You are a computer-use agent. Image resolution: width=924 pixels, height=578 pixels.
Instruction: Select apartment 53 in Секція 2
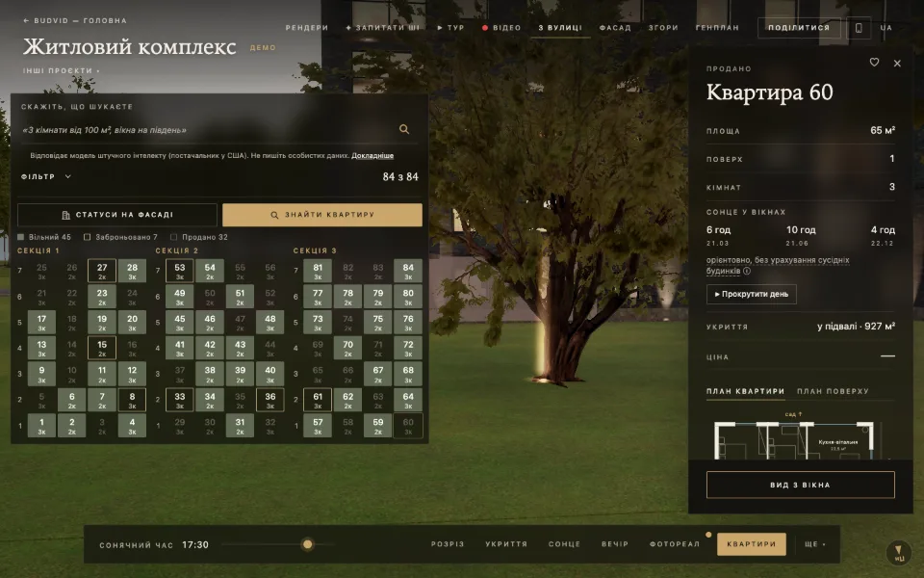tap(180, 271)
